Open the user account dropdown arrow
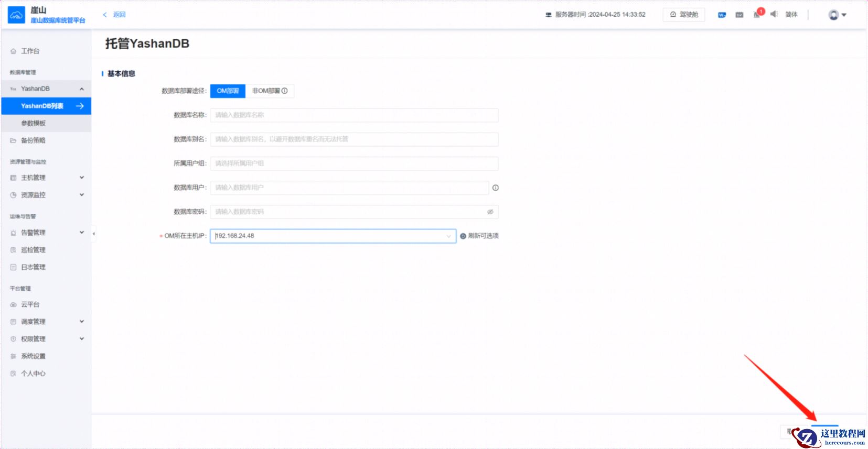 point(844,15)
